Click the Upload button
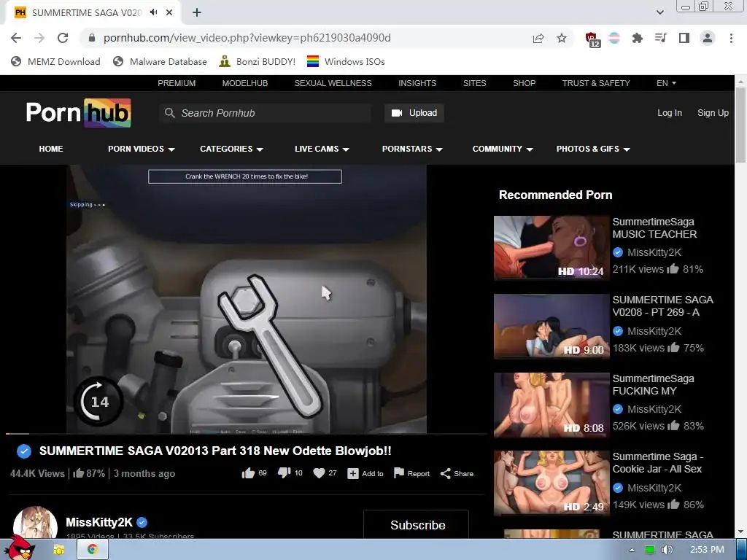747x560 pixels. [x=414, y=113]
